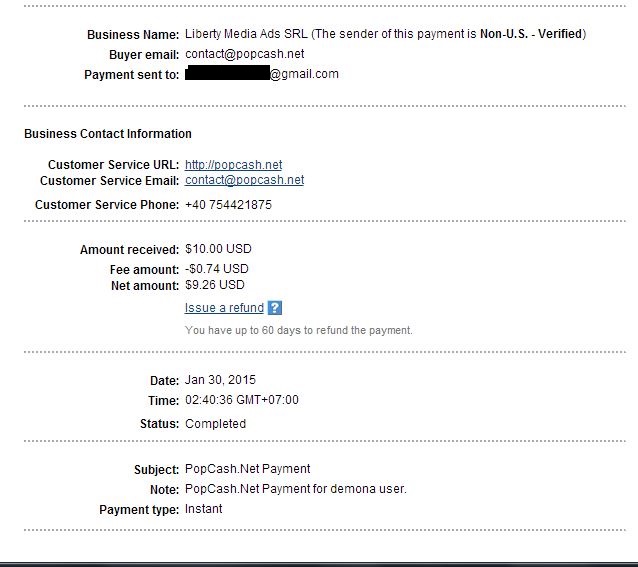
Task: Click the Note text about demona user
Action: [x=295, y=489]
